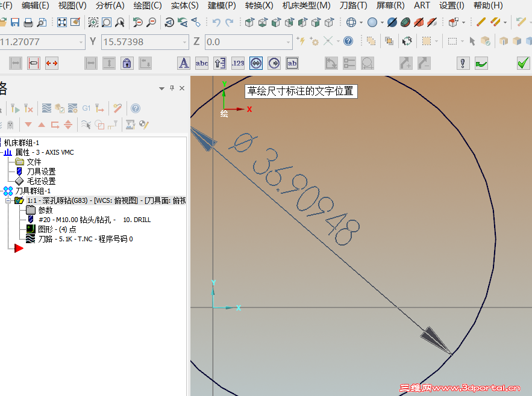The width and height of the screenshot is (532, 396).
Task: Click the green Apply arrow button
Action: [481, 63]
